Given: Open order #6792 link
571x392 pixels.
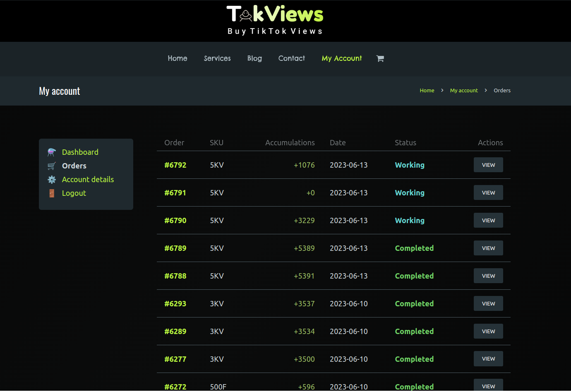Looking at the screenshot, I should [x=175, y=165].
